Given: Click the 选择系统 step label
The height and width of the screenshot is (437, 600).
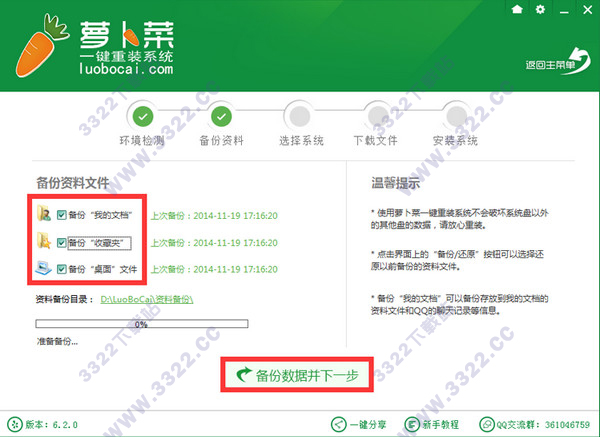Looking at the screenshot, I should pyautogui.click(x=301, y=141).
